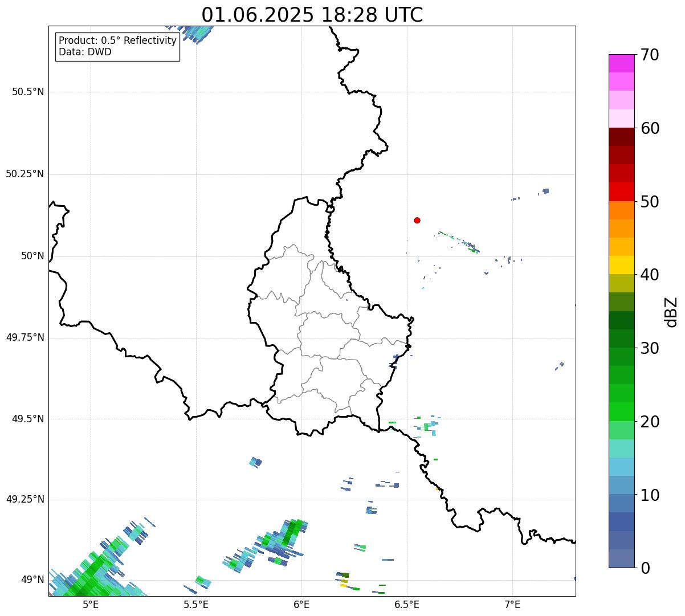Click the 50.25°N latitude label
685x616 pixels.
point(25,174)
